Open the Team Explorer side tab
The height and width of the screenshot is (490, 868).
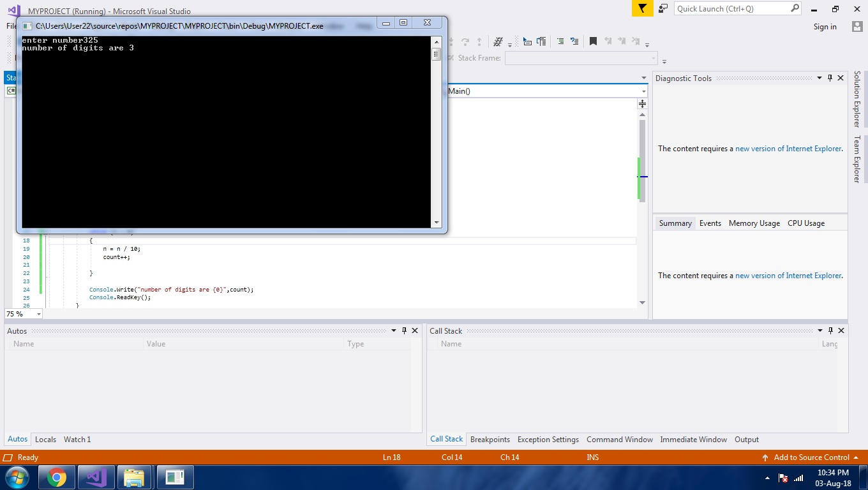(857, 159)
